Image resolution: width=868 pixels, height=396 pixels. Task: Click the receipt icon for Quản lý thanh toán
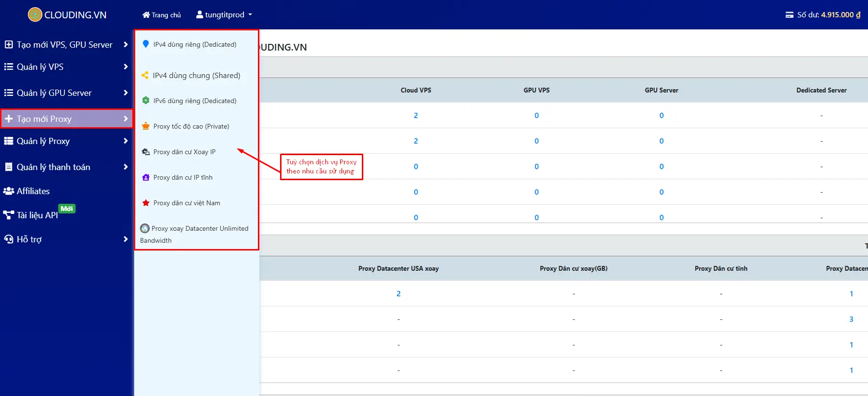tap(9, 167)
